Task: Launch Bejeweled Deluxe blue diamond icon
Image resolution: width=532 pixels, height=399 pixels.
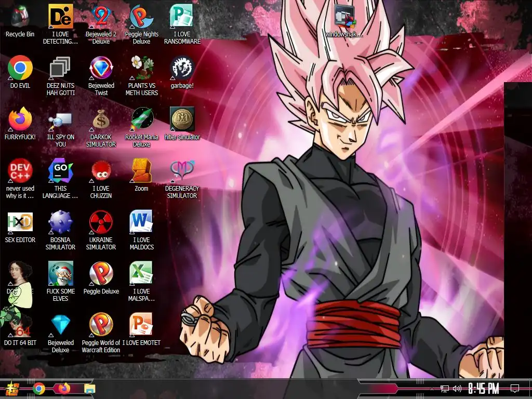Action: (x=60, y=325)
